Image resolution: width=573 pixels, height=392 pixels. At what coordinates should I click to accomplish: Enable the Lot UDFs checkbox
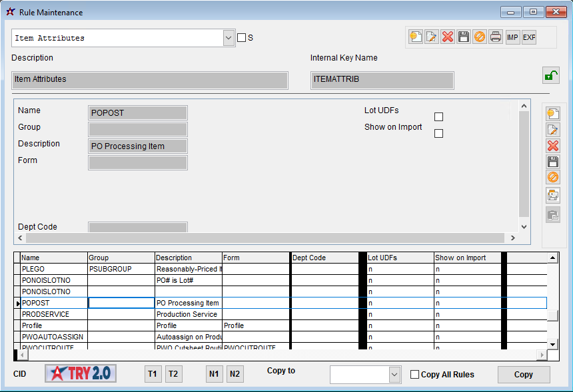tap(438, 116)
